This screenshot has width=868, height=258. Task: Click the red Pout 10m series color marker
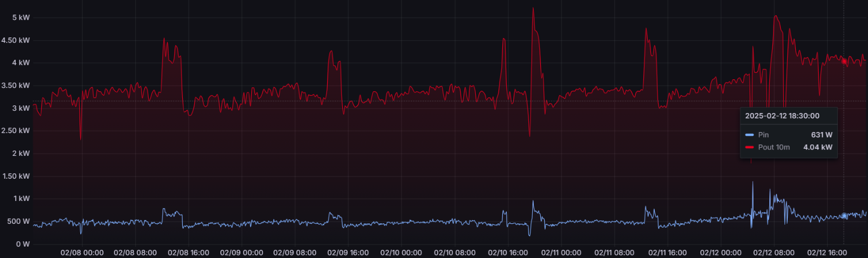click(750, 147)
